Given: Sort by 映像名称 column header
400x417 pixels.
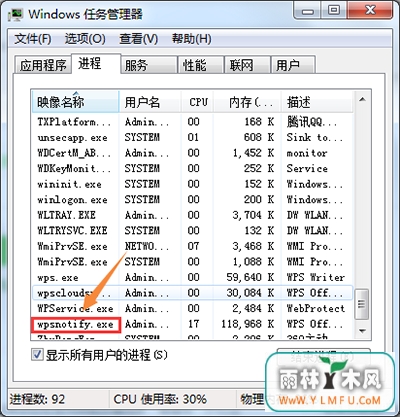Looking at the screenshot, I should (75, 102).
